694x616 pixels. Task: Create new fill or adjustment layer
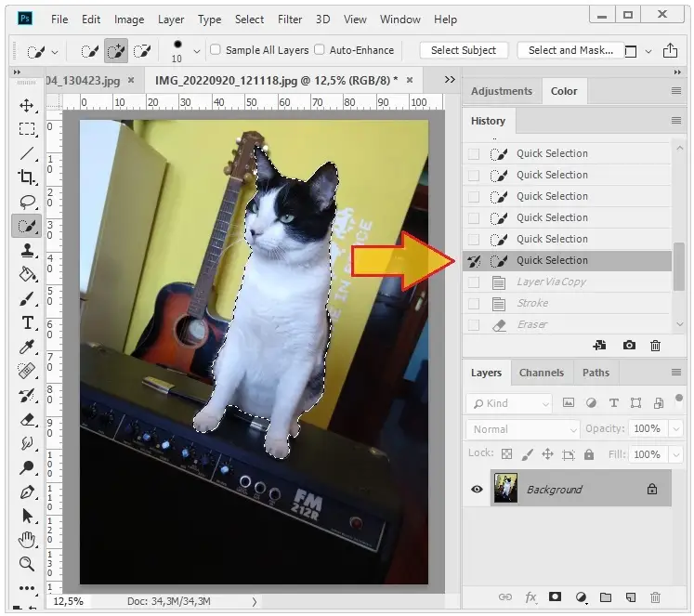click(x=582, y=597)
